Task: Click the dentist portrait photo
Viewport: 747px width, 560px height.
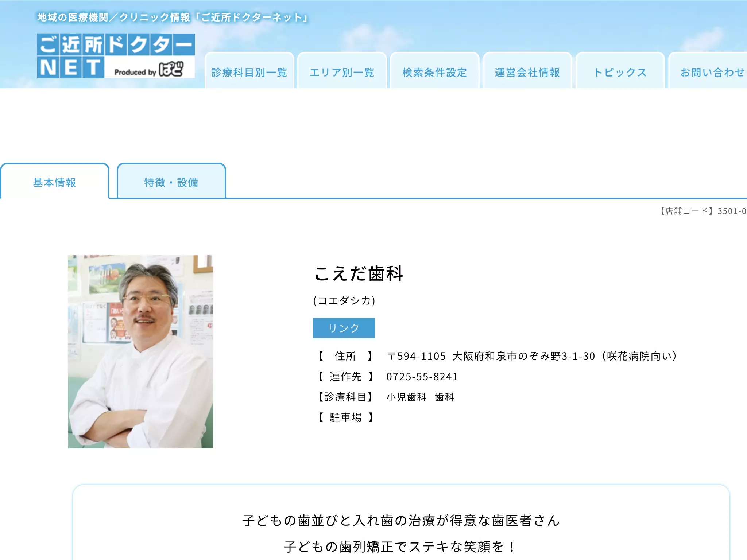Action: point(140,352)
